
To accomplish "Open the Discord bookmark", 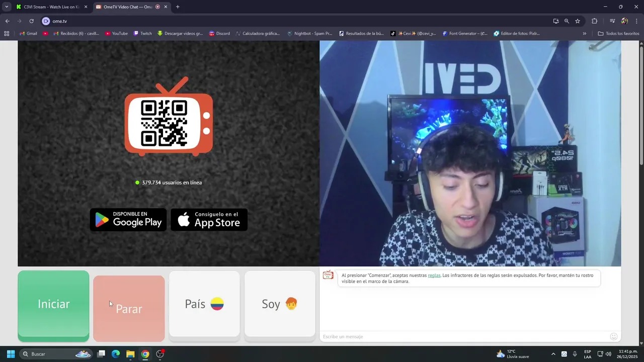I will pos(219,34).
